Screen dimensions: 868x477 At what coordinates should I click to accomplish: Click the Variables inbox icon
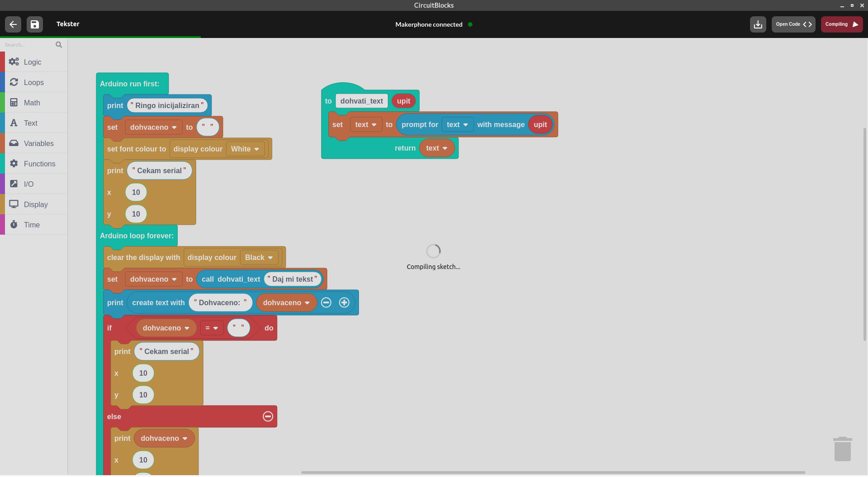pyautogui.click(x=14, y=143)
